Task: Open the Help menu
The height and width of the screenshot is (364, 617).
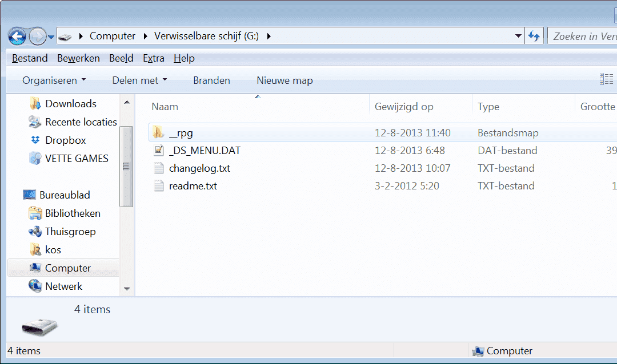Action: click(x=184, y=58)
